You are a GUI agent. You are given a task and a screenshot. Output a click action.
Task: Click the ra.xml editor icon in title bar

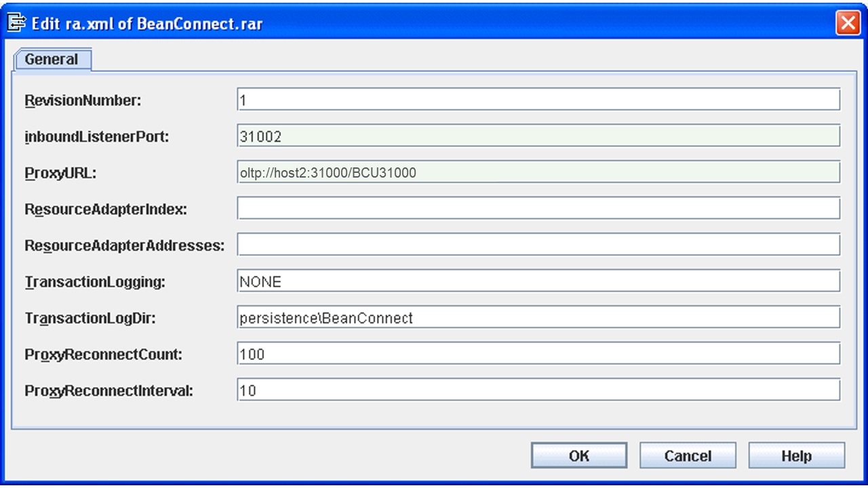point(16,23)
